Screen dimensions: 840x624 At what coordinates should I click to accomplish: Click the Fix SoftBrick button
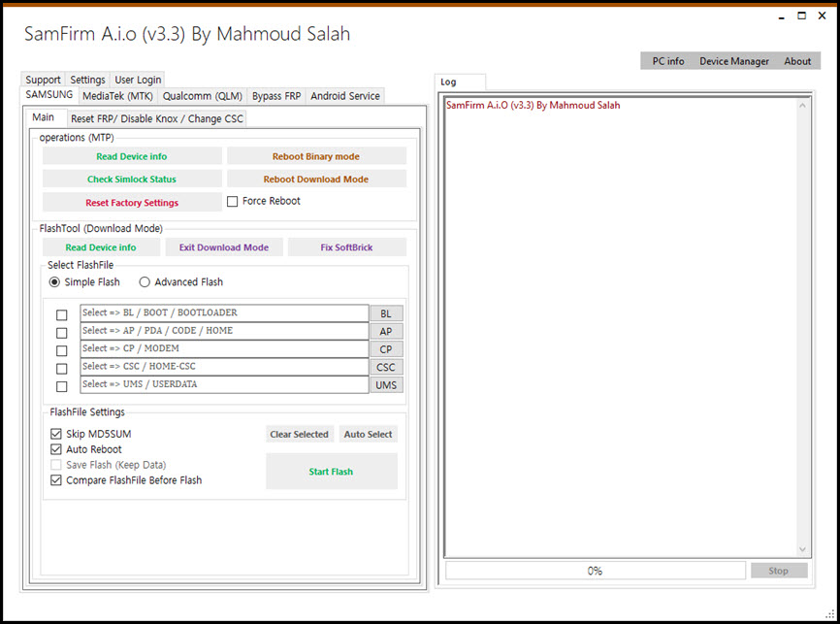346,247
